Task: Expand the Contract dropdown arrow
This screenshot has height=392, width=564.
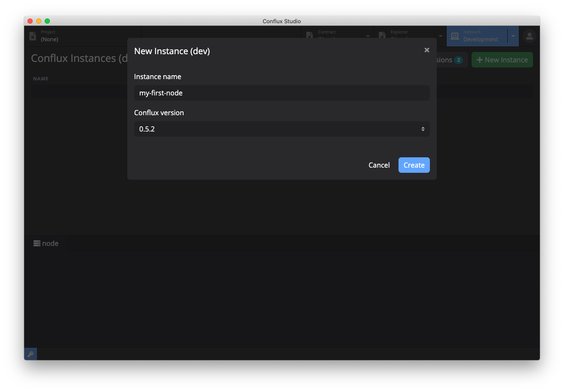Action: pos(368,36)
